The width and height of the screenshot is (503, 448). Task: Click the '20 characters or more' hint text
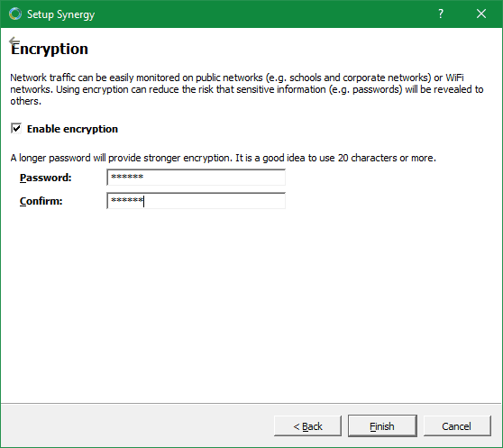[387, 158]
